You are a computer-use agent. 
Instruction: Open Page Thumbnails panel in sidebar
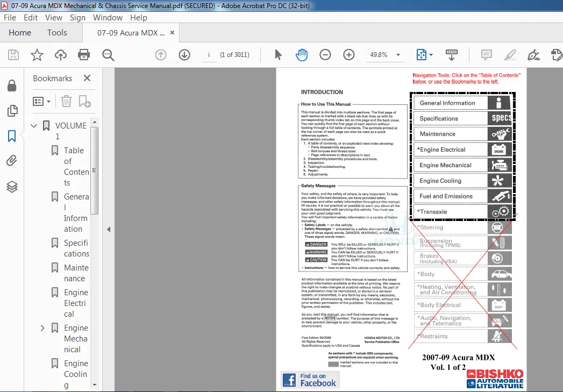click(12, 111)
